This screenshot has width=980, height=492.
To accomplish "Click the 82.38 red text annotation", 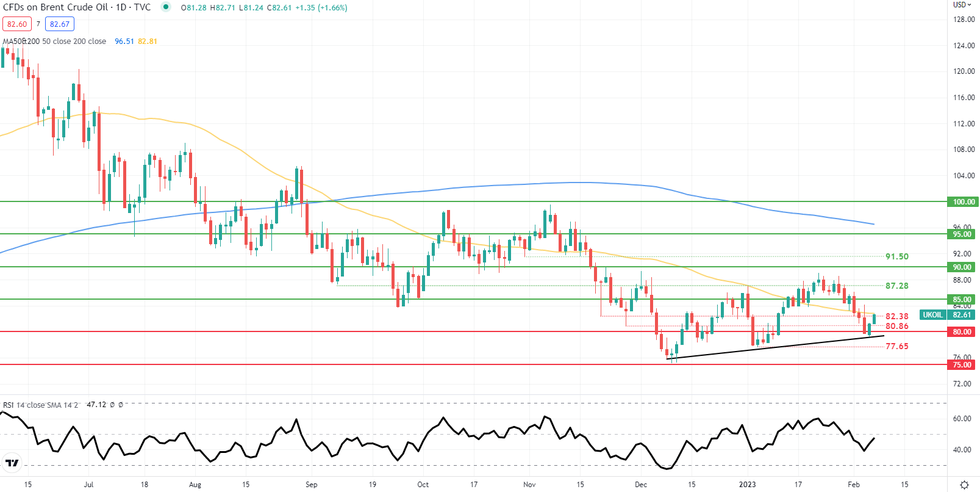I will (897, 316).
